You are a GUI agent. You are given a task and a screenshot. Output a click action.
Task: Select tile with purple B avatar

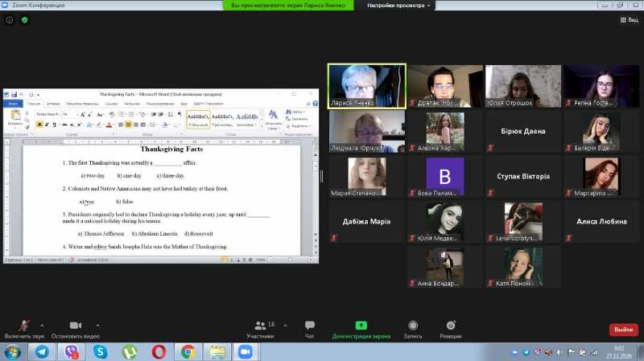click(x=445, y=176)
